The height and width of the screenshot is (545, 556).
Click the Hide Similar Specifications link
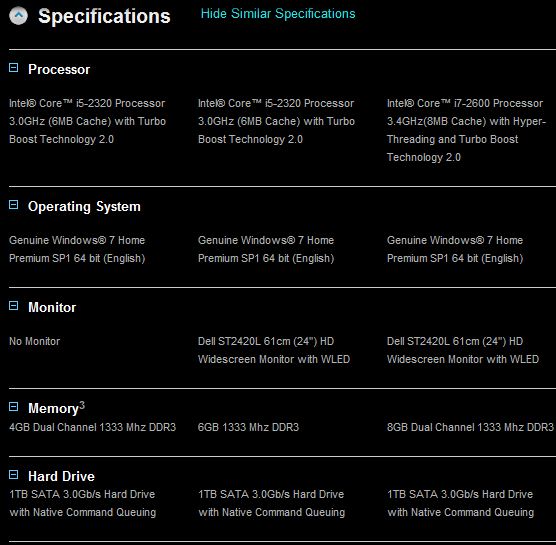pos(278,13)
